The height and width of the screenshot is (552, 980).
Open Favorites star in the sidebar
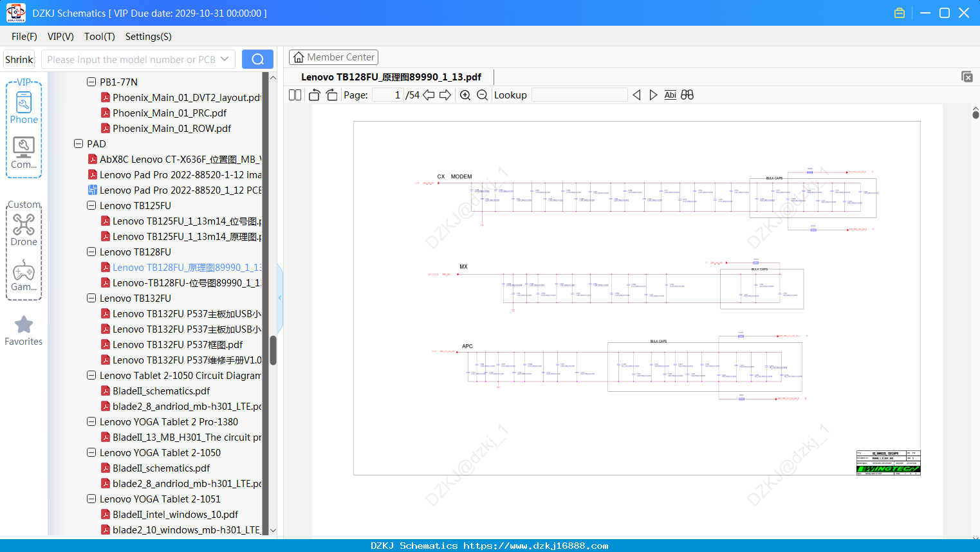(x=24, y=331)
